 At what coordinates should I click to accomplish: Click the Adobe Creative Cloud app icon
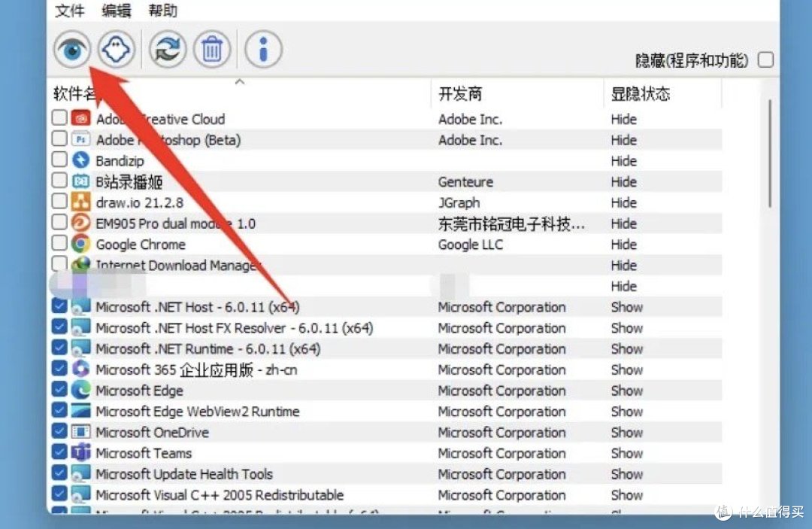point(80,119)
